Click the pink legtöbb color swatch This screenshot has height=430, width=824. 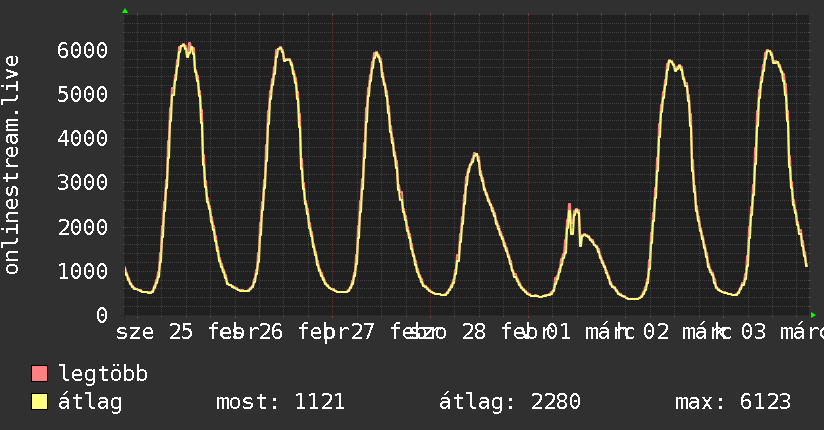click(39, 373)
